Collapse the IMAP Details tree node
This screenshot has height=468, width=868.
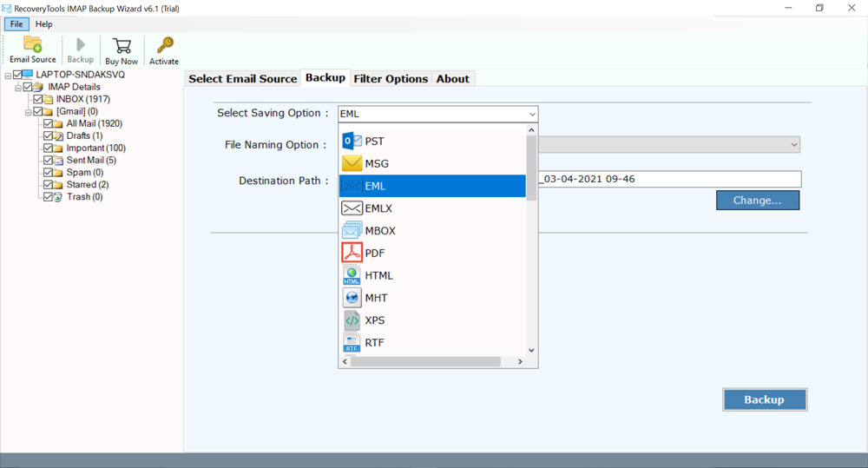(17, 88)
